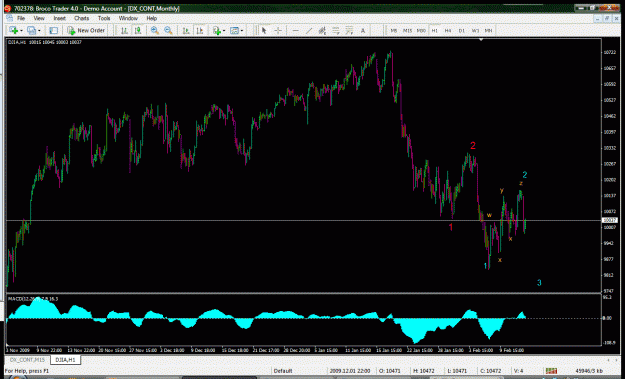Image resolution: width=625 pixels, height=379 pixels.
Task: Select the DJIA,H1 chart tab
Action: (x=65, y=360)
